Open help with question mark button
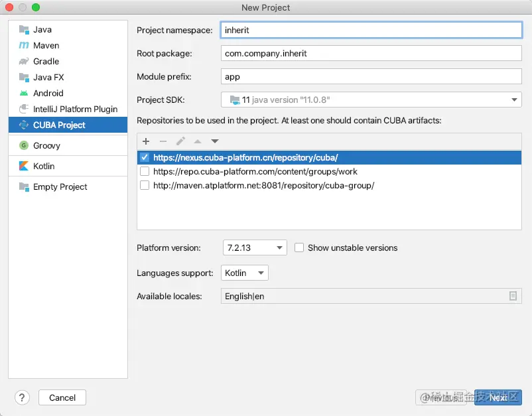532x416 pixels. coord(22,397)
